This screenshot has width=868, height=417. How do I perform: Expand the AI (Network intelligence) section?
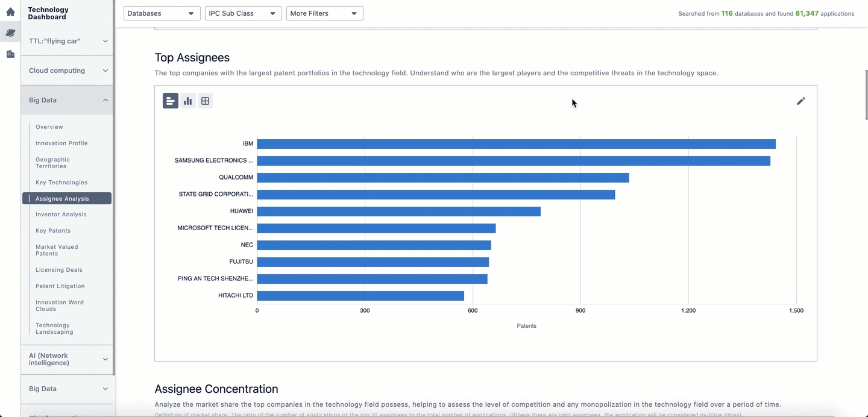pyautogui.click(x=67, y=359)
